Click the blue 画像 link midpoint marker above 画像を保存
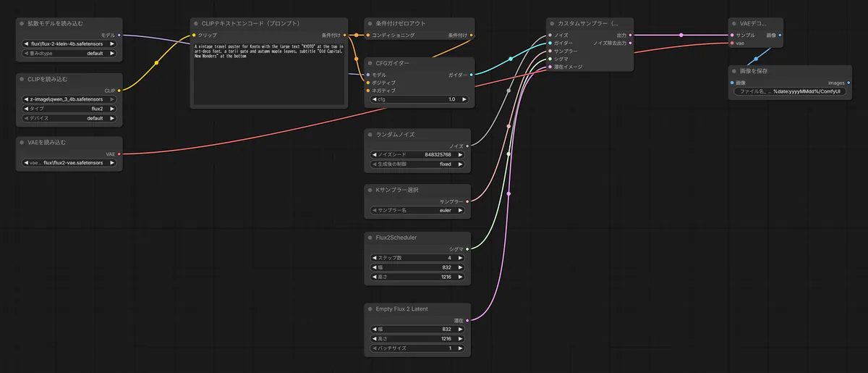This screenshot has height=373, width=868. tap(756, 59)
